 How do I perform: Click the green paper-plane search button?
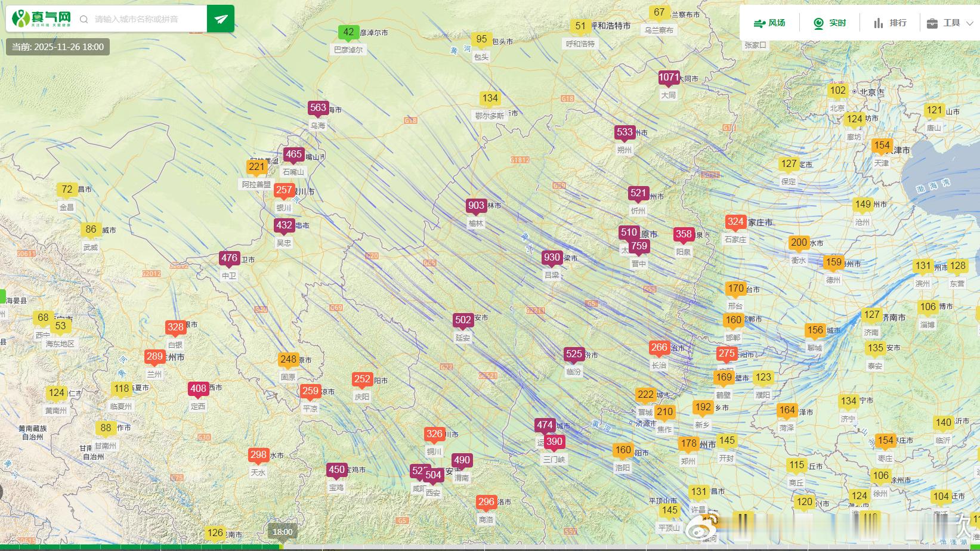pyautogui.click(x=221, y=18)
